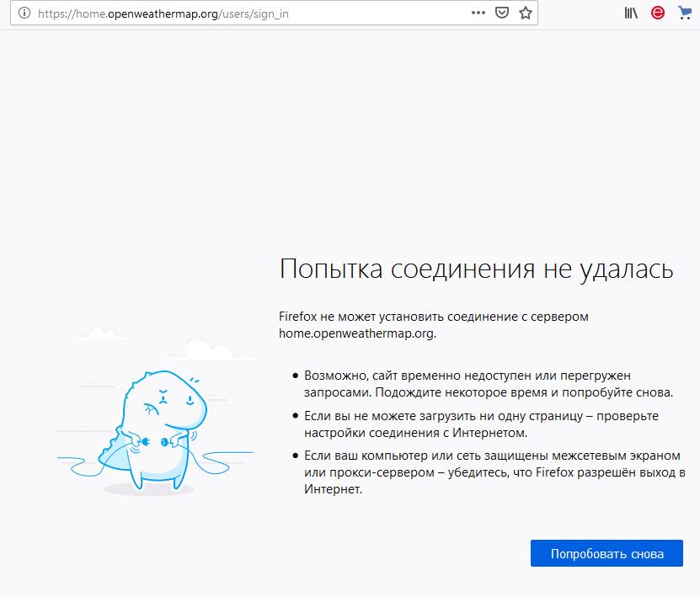Image resolution: width=700 pixels, height=597 pixels.
Task: Check connection security with the identity icon
Action: coord(24,13)
